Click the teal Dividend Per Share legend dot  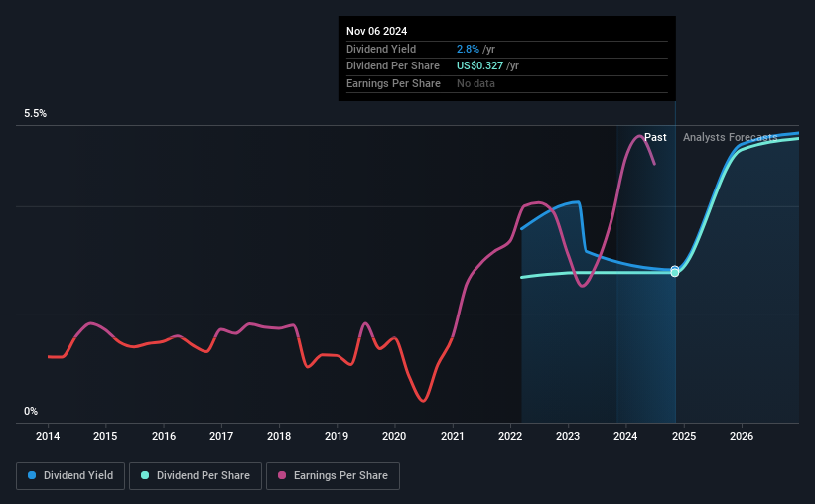145,475
